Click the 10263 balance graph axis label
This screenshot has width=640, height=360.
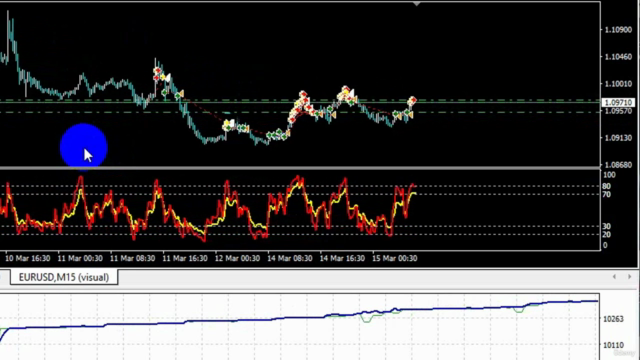[x=613, y=319]
